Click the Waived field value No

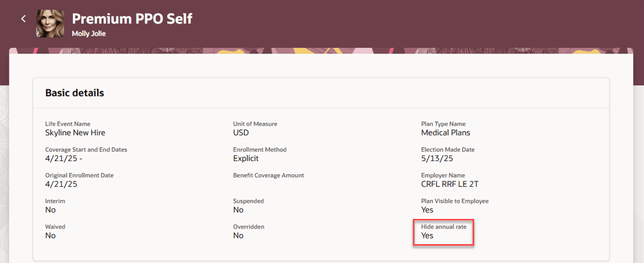(x=50, y=235)
